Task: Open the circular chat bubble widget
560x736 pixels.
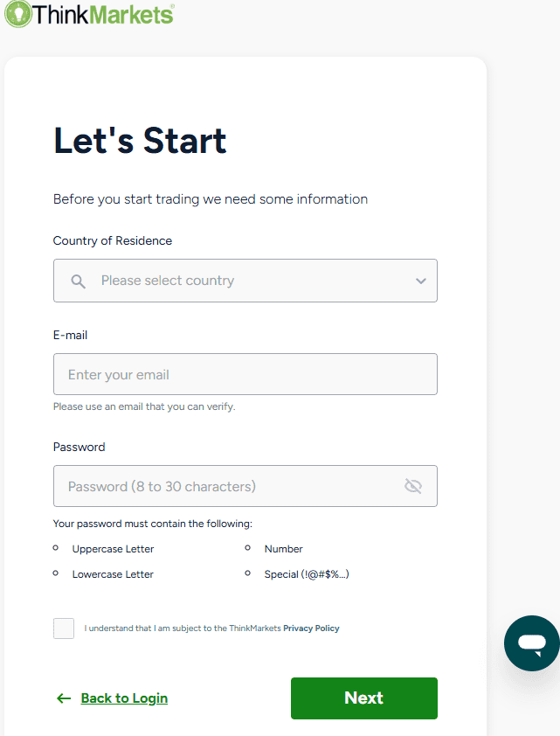Action: [532, 643]
